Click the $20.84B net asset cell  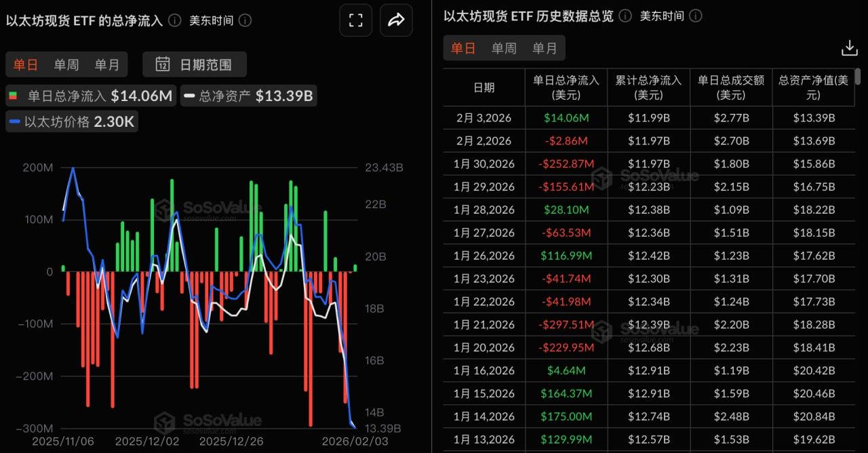tap(814, 416)
